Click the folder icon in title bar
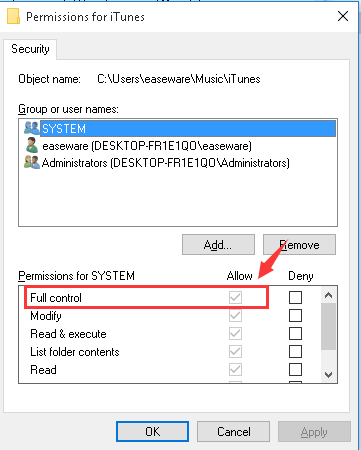Screen dimensions: 361x450 click(13, 16)
